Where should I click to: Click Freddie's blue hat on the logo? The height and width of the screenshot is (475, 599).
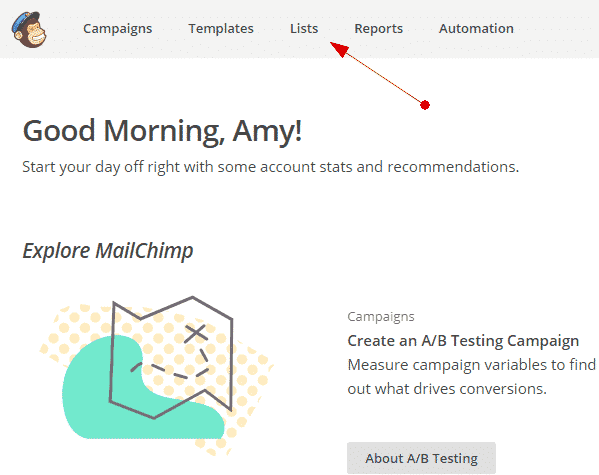coord(23,21)
